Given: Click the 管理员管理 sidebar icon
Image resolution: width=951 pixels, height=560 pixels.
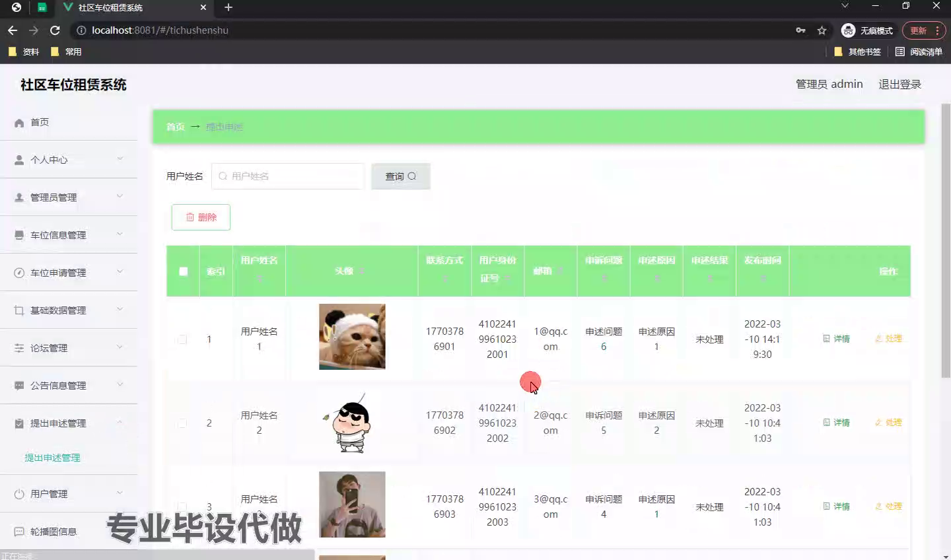Looking at the screenshot, I should point(19,198).
